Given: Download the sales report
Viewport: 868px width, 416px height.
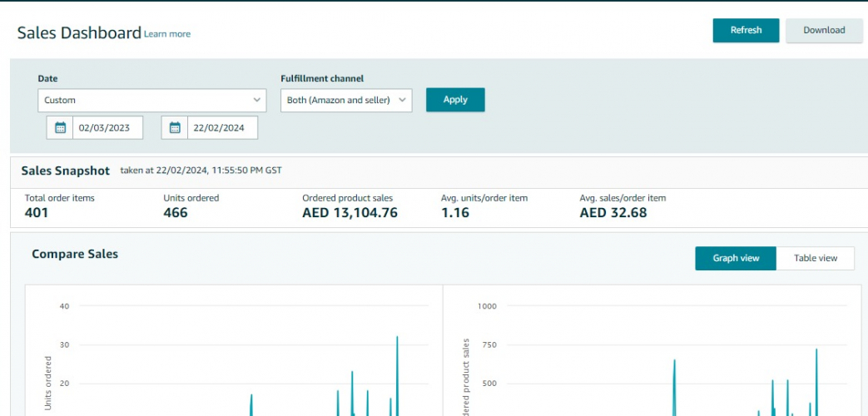Looking at the screenshot, I should [x=824, y=31].
